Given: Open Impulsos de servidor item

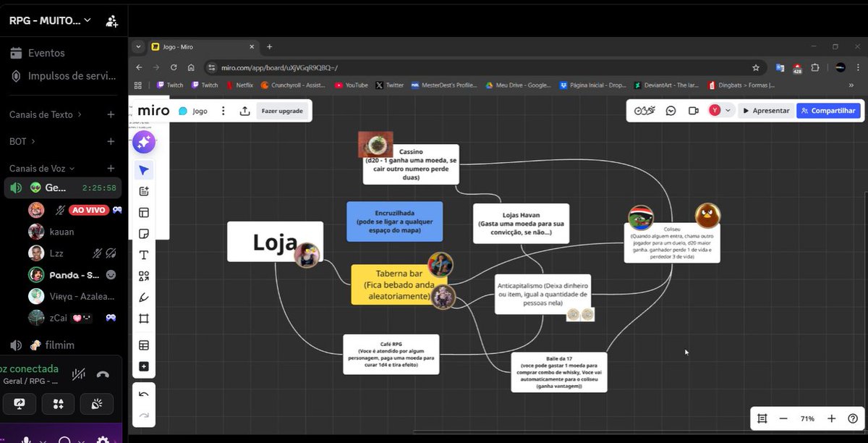Looking at the screenshot, I should click(x=63, y=76).
